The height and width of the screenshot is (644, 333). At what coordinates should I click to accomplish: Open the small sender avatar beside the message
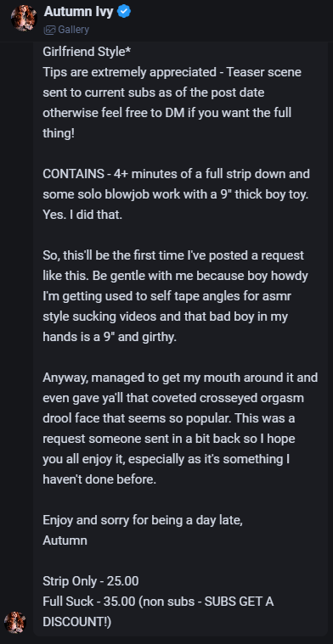pos(15,623)
